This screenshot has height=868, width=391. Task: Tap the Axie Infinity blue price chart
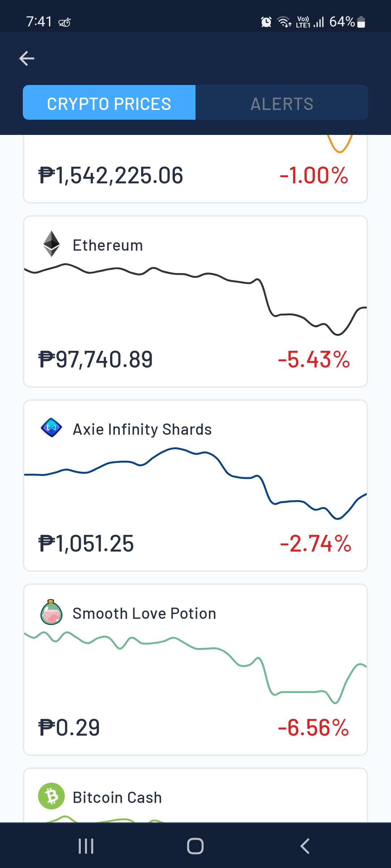click(x=195, y=484)
